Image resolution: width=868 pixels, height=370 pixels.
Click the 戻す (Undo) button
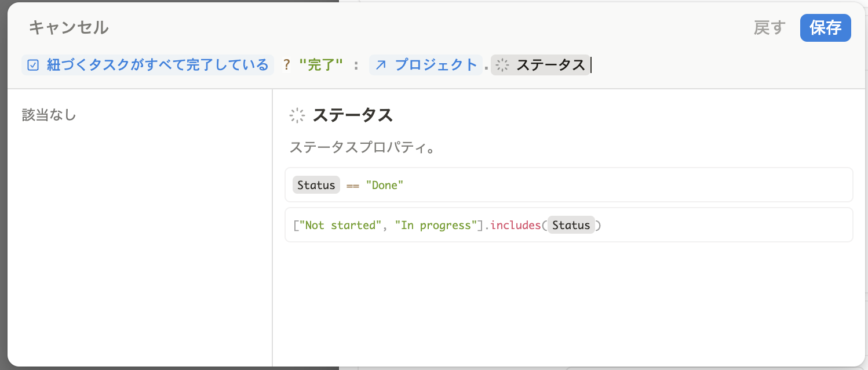tap(769, 28)
